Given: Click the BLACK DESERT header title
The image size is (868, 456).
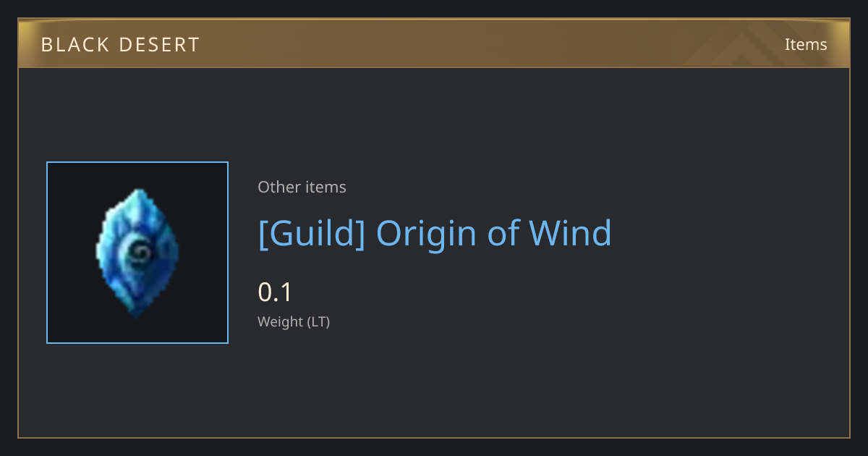Looking at the screenshot, I should [120, 45].
